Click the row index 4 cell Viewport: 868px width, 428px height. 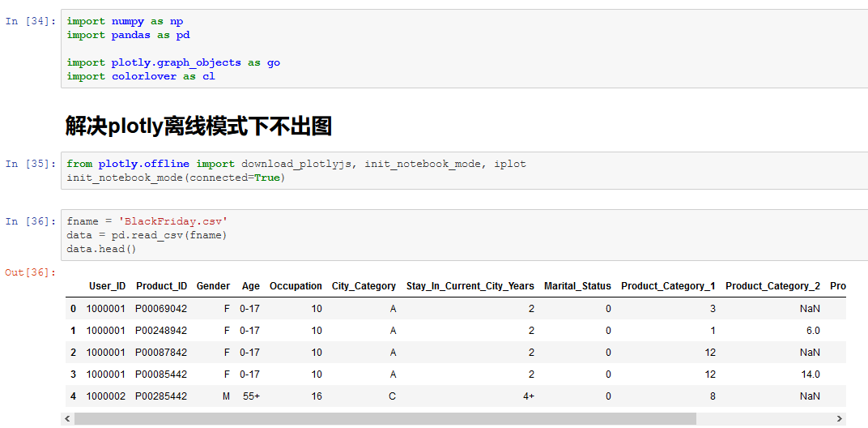pyautogui.click(x=74, y=396)
